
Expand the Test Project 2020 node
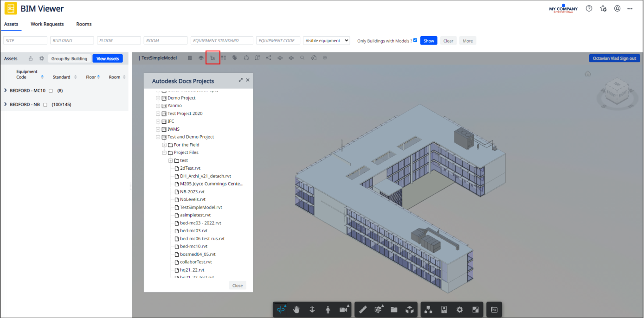158,114
